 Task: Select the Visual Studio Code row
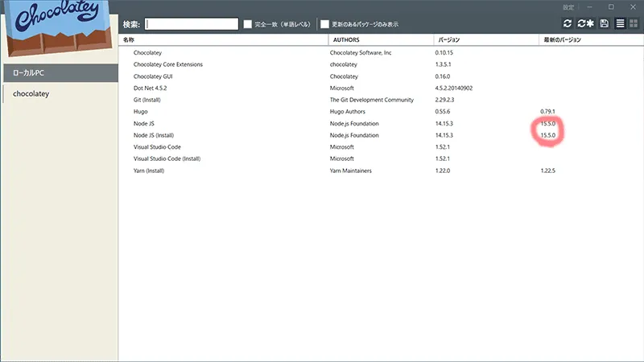pyautogui.click(x=381, y=147)
